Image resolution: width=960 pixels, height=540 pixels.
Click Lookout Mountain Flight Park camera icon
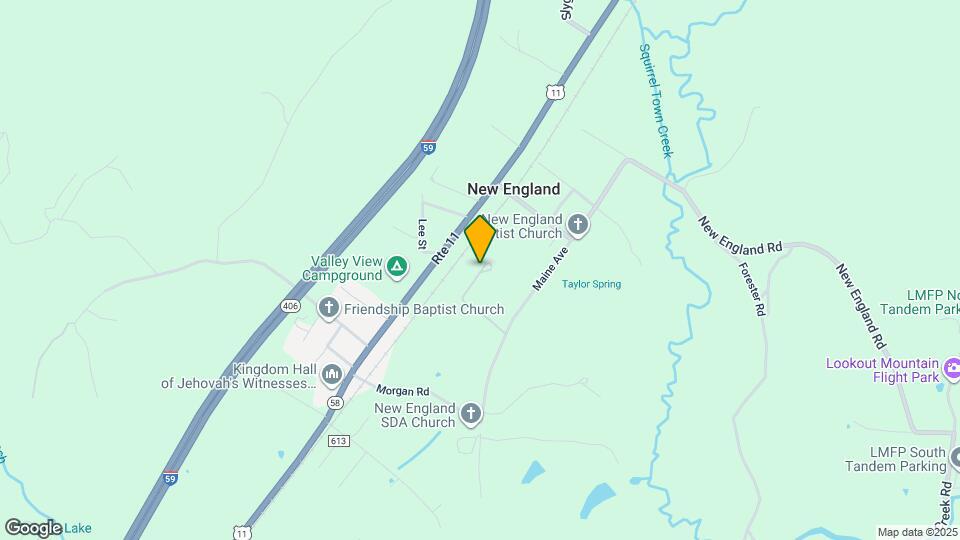coord(952,369)
